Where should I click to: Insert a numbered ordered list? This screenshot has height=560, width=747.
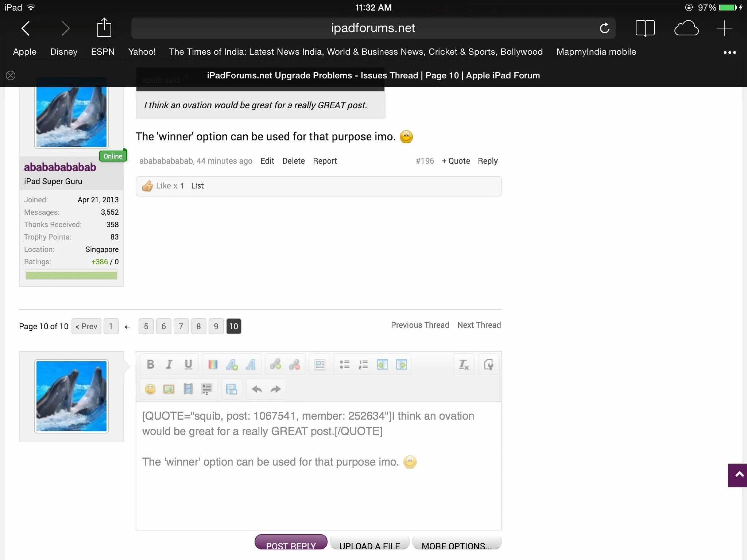(x=363, y=364)
